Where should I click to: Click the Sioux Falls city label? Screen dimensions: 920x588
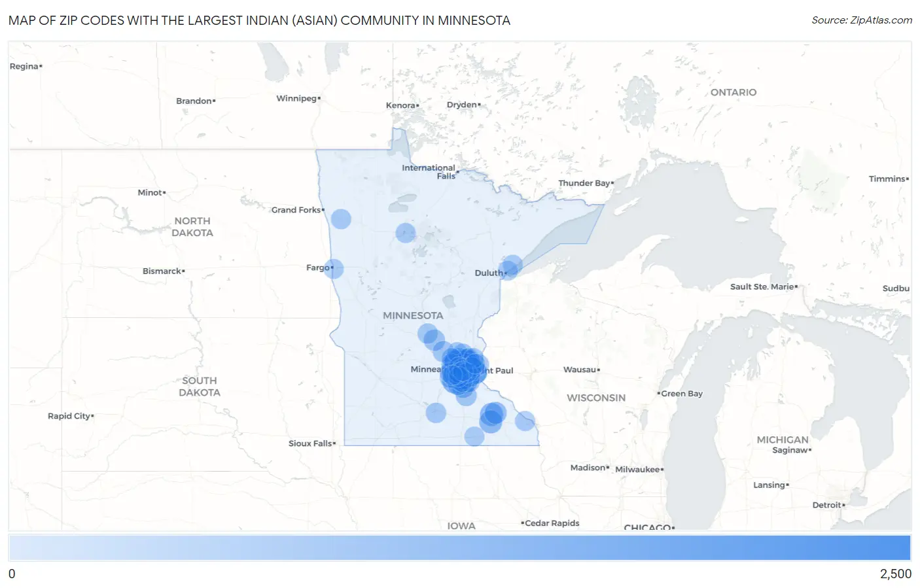point(310,443)
